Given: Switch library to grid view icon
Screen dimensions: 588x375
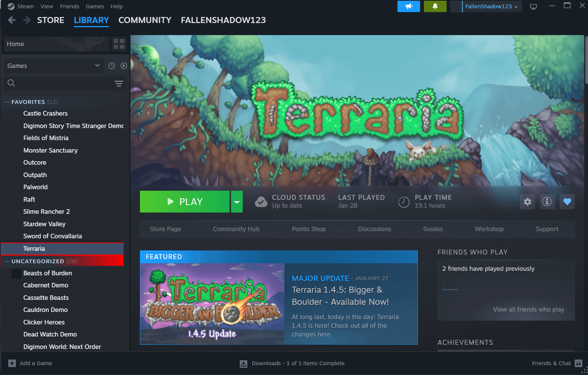Looking at the screenshot, I should (x=119, y=44).
